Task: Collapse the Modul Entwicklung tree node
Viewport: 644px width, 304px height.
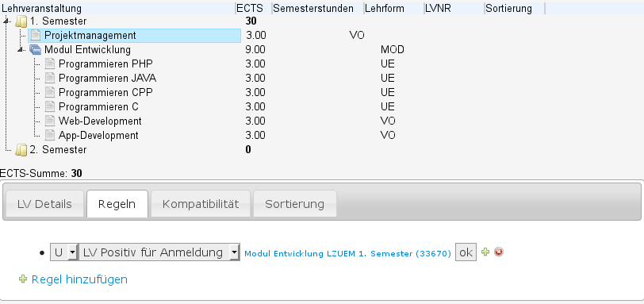Action: [20, 50]
